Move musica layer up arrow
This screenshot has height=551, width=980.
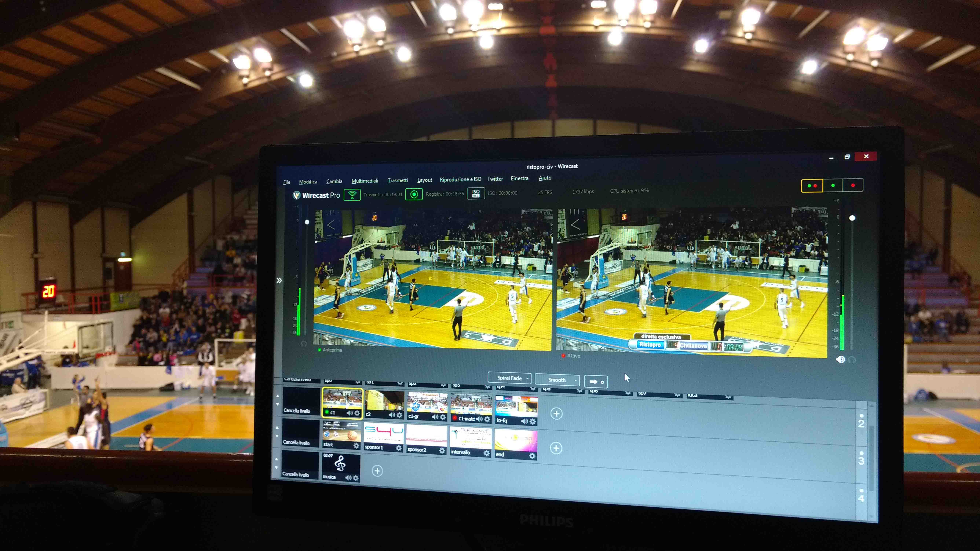click(277, 459)
